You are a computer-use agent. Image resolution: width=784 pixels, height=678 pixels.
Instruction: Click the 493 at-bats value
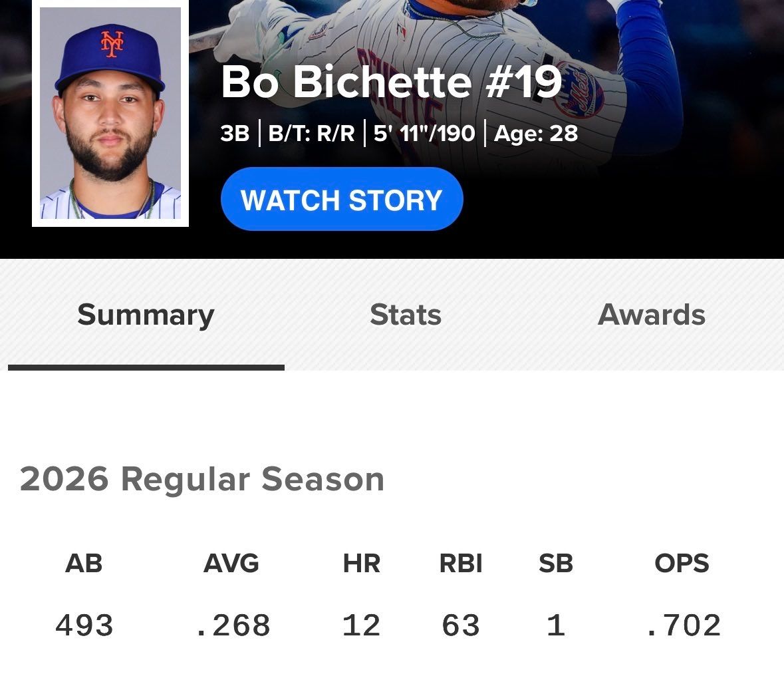[84, 625]
